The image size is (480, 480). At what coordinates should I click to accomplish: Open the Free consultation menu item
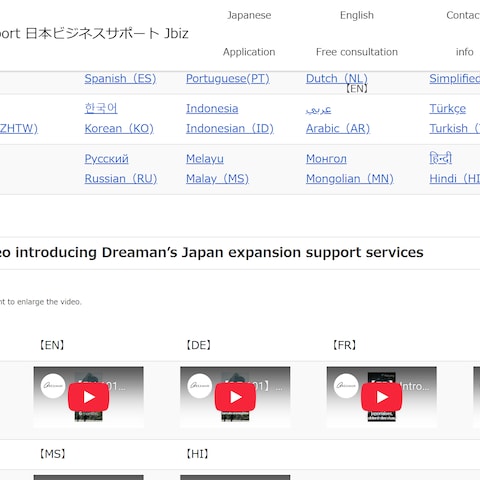[x=357, y=52]
